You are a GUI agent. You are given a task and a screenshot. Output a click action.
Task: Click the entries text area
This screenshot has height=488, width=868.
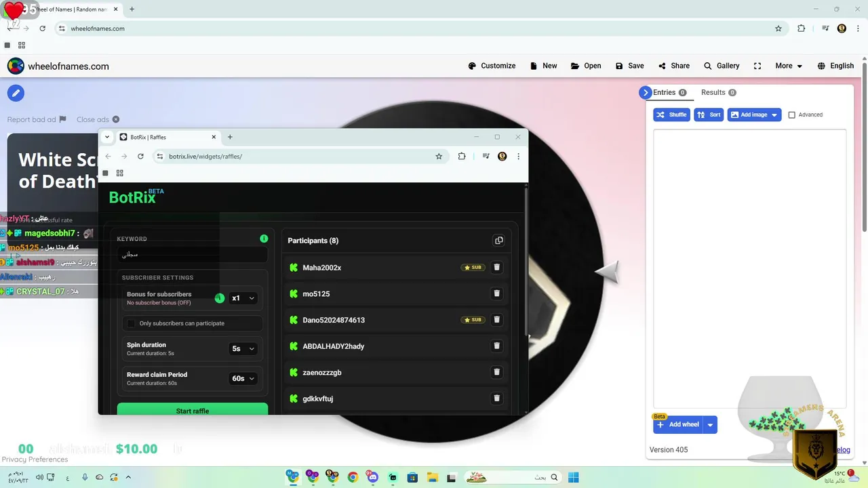tap(749, 268)
